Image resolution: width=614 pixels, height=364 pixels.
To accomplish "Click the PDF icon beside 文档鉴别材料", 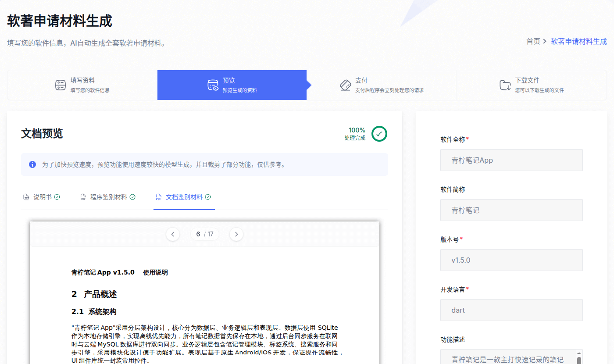I will coord(159,197).
